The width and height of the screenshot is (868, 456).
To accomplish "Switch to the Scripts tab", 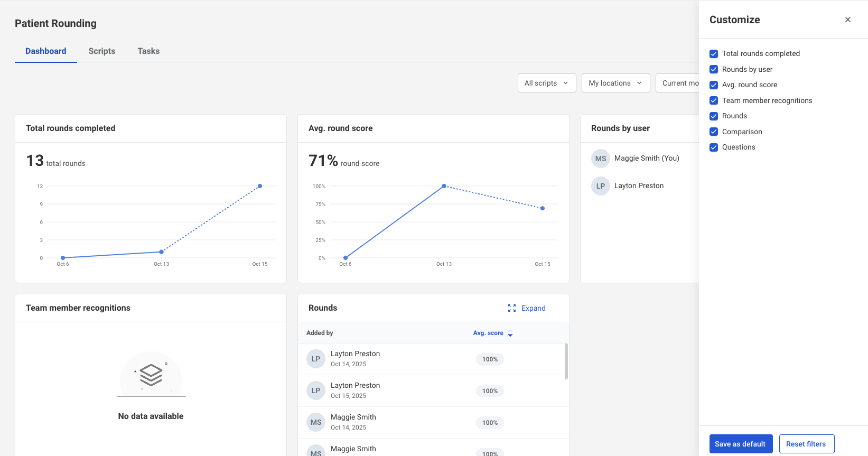I will (x=101, y=51).
